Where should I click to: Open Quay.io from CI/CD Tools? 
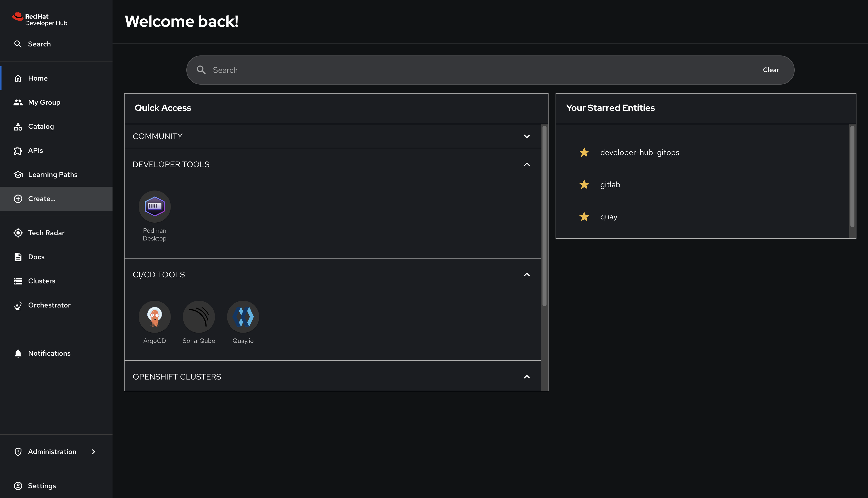click(243, 316)
